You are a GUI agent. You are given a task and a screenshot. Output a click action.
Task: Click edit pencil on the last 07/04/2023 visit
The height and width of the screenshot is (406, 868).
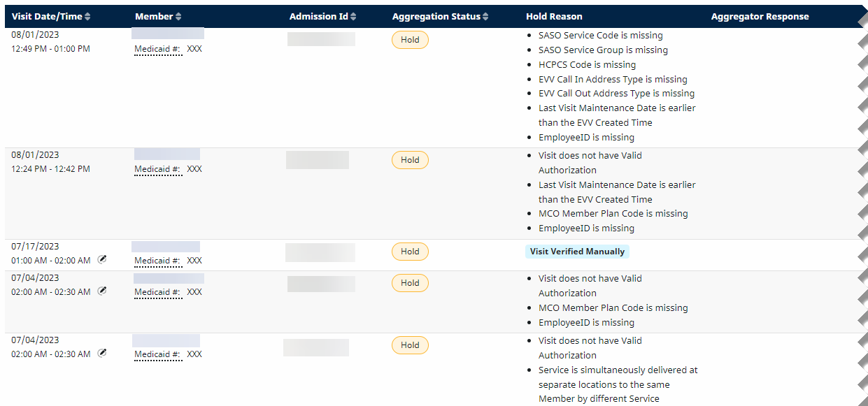coord(102,353)
